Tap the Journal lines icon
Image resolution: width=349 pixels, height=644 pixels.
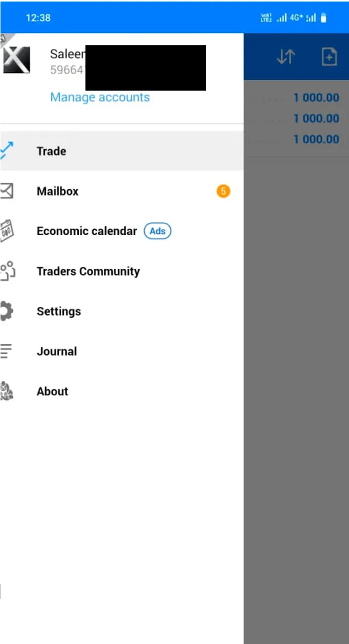[x=6, y=351]
